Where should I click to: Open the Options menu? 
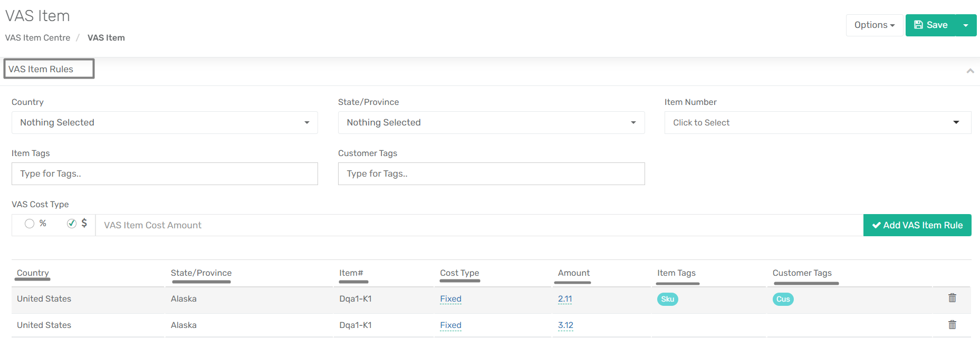coord(875,25)
